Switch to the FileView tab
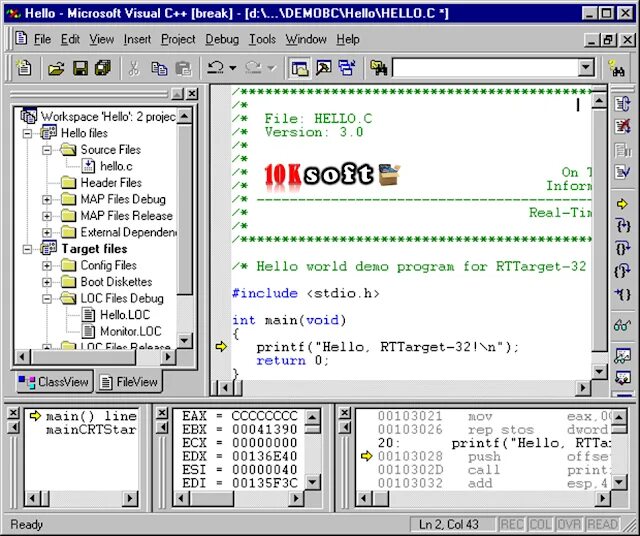640x536 pixels. (x=129, y=382)
